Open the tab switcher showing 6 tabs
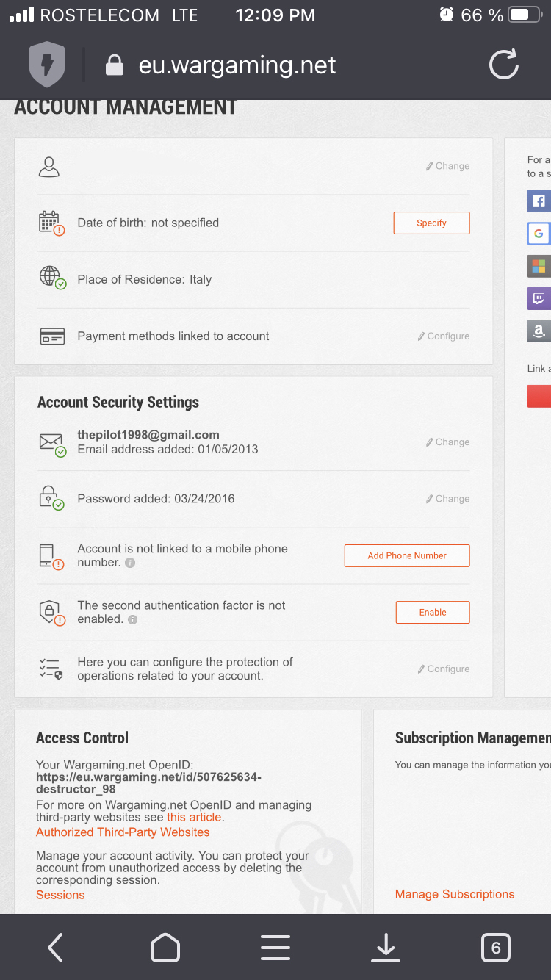The width and height of the screenshot is (551, 980). pos(496,948)
